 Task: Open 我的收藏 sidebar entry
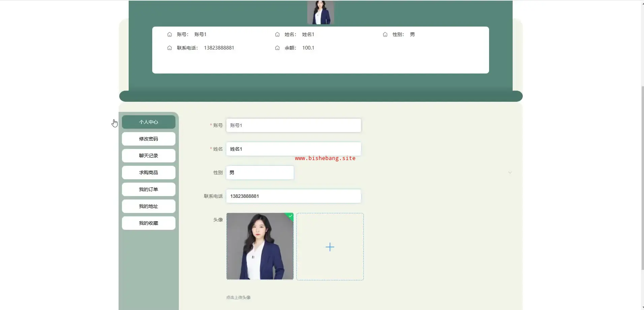[149, 223]
